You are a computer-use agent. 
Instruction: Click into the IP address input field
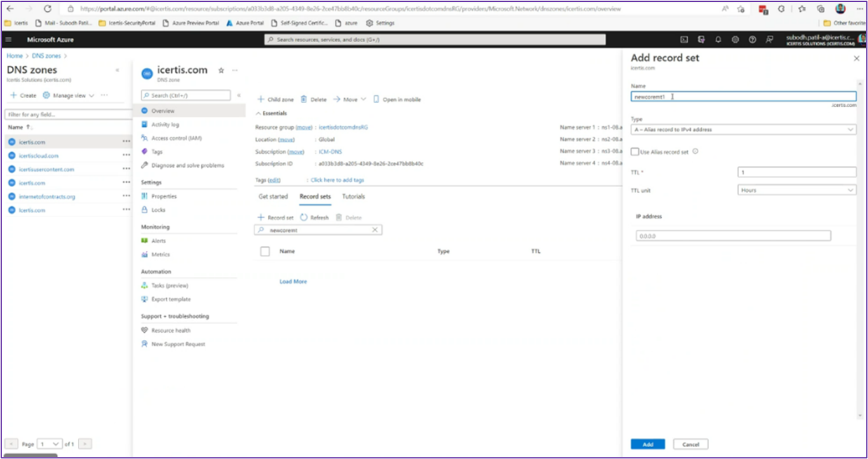(x=733, y=236)
